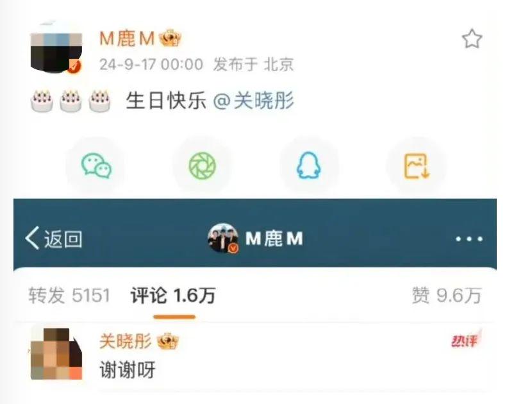The height and width of the screenshot is (404, 532).
Task: Open 关晓彤 commenter name link
Action: pos(126,341)
